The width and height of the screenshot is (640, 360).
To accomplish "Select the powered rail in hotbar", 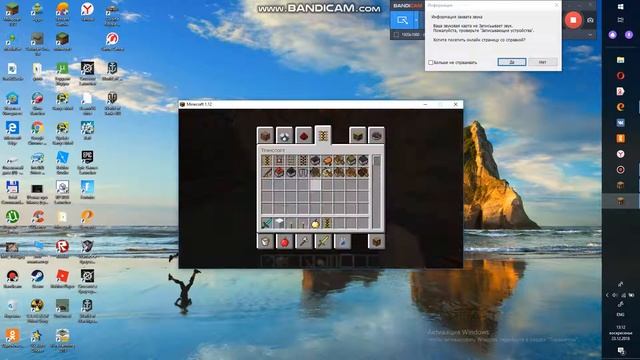I will [x=327, y=223].
